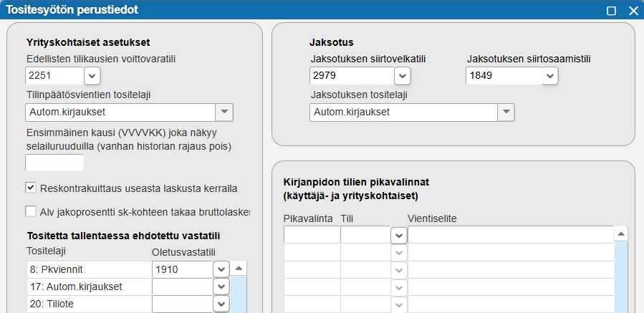Click the voittovaratili field showing 2251
644x313 pixels.
(x=54, y=76)
